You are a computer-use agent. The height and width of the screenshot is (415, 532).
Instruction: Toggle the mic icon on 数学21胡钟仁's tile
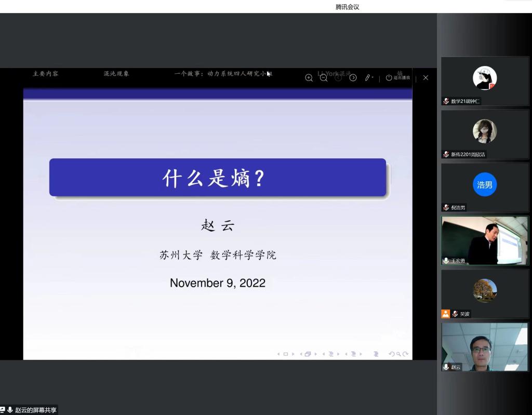(446, 101)
